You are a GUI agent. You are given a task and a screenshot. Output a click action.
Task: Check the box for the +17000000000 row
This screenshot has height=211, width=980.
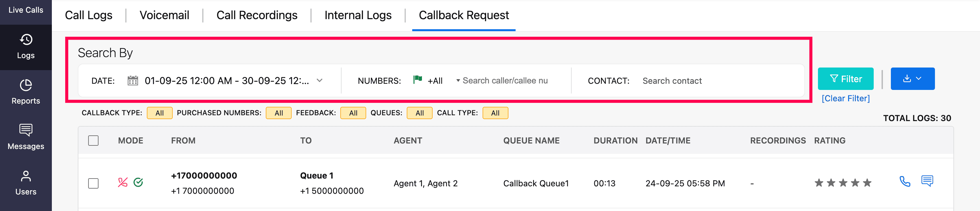click(93, 183)
